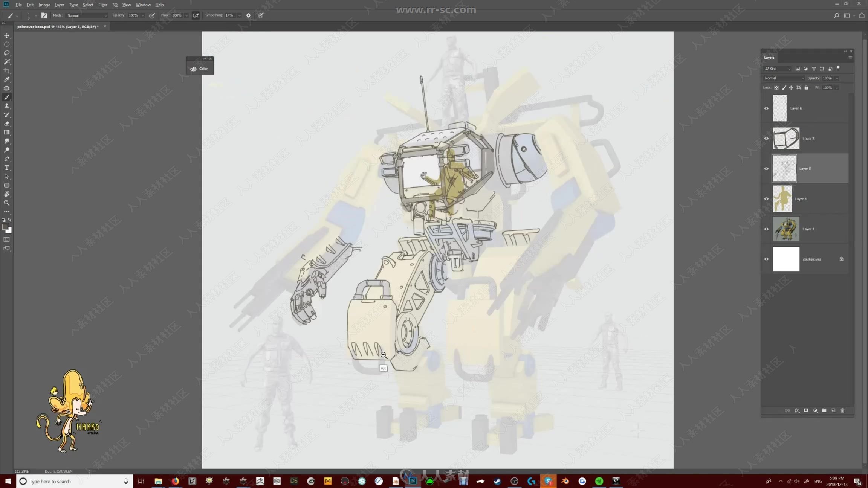The image size is (868, 488).
Task: Open the Filter menu
Action: point(102,5)
